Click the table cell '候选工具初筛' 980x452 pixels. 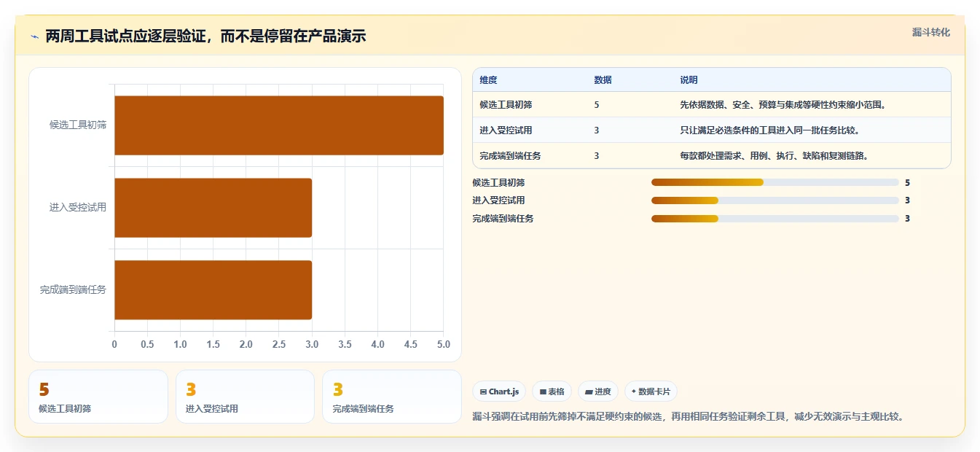[x=506, y=105]
